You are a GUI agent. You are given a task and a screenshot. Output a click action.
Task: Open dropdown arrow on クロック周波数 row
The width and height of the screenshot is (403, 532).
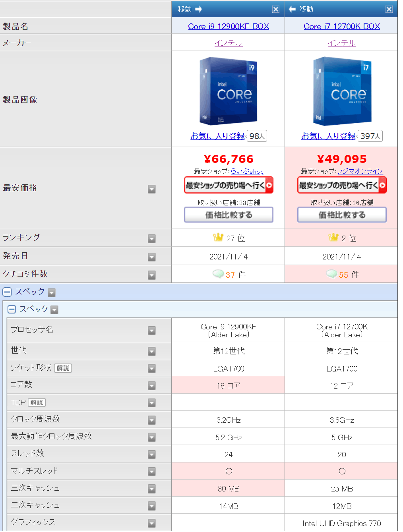pos(151,420)
